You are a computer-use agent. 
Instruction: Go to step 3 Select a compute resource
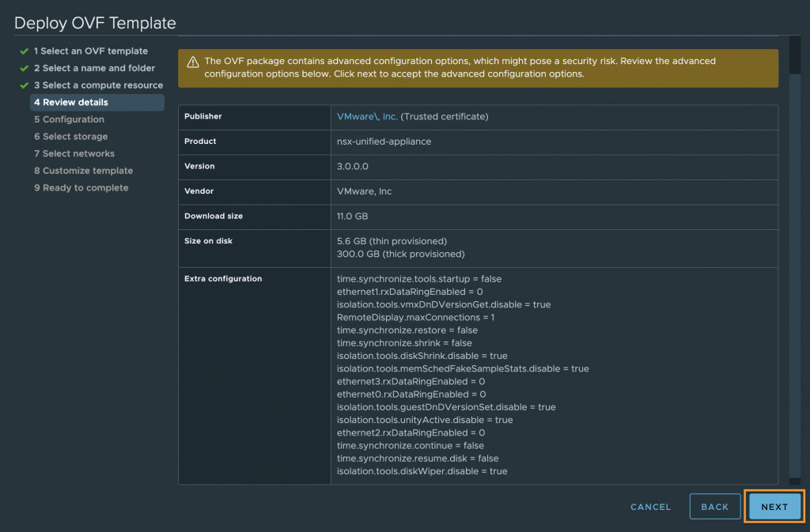[99, 85]
